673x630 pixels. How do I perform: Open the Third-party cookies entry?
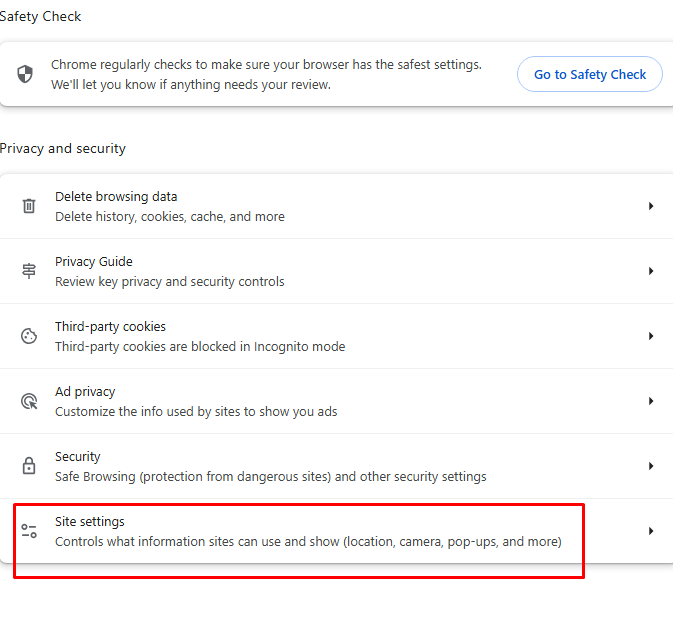(336, 336)
